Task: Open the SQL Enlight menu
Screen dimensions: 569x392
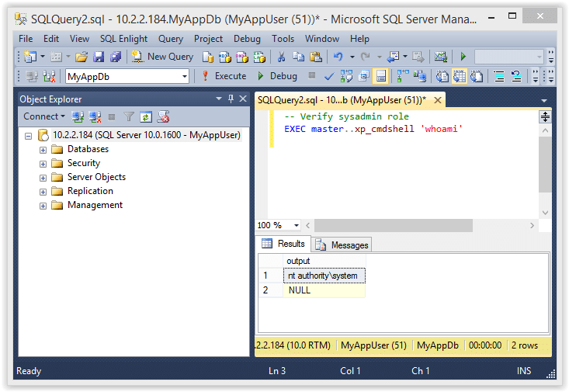Action: 123,39
